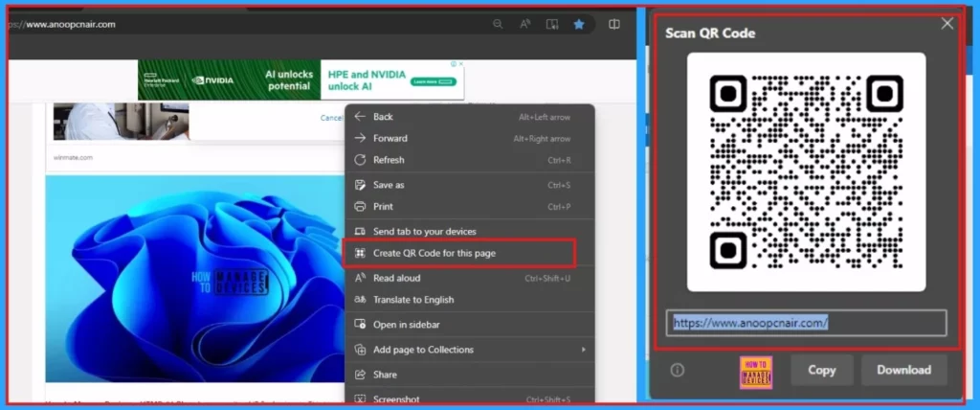Select Forward in the context menu
This screenshot has height=410, width=980.
469,138
